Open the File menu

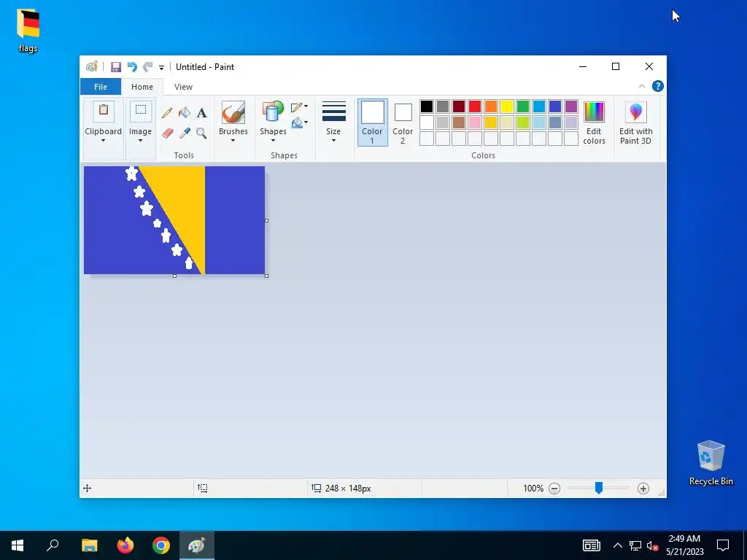point(101,87)
